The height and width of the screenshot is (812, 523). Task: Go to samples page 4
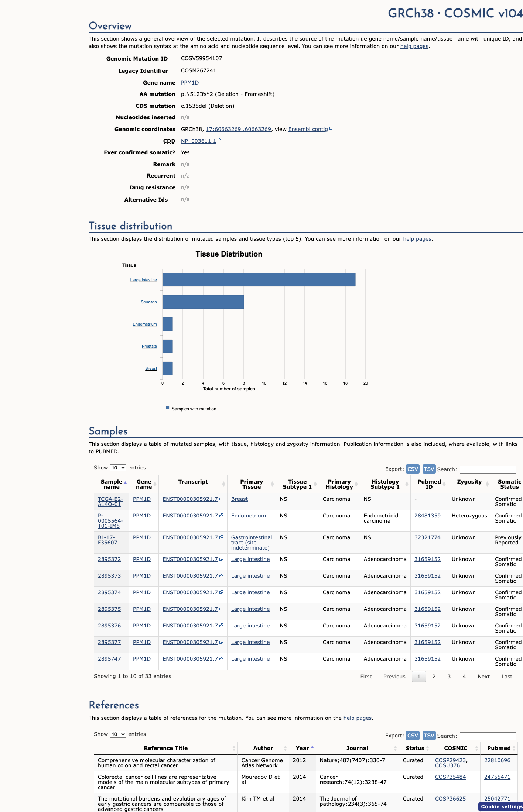pyautogui.click(x=464, y=677)
